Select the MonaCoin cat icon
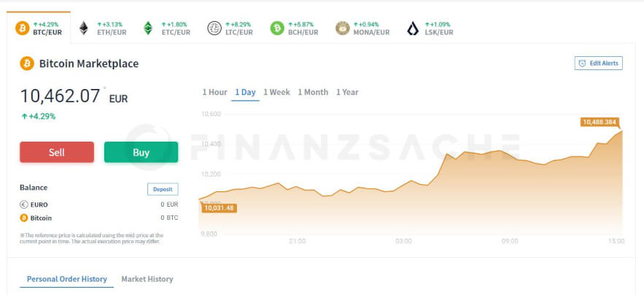Screen dimensions: 644x295 click(343, 28)
